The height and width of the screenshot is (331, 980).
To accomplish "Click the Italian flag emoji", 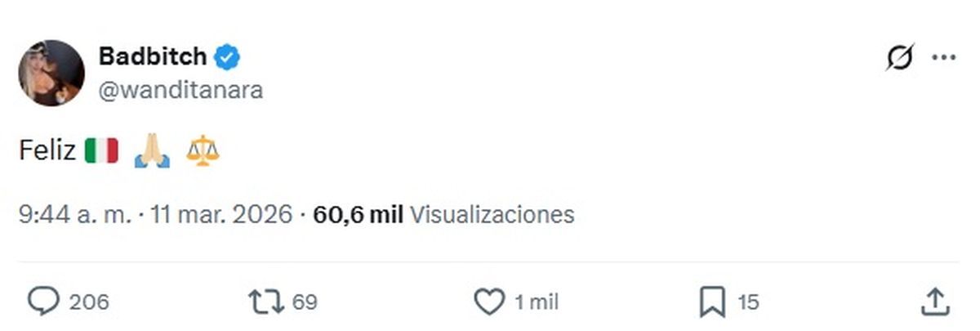I will (101, 151).
